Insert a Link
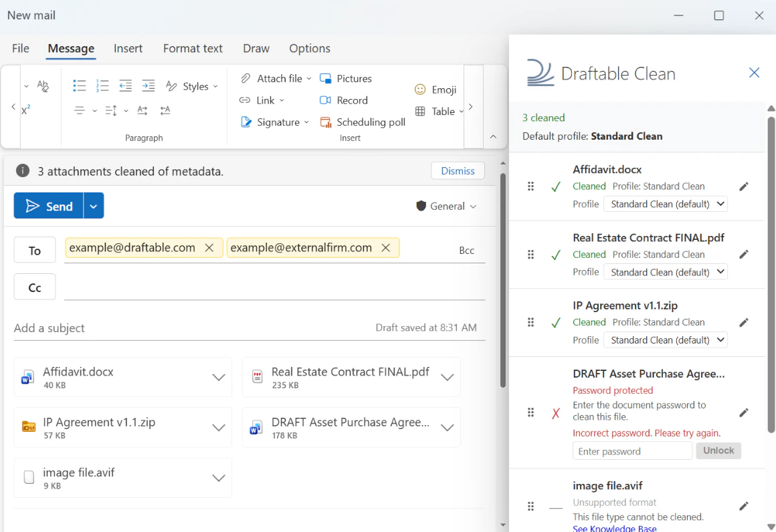Image resolution: width=776 pixels, height=532 pixels. coord(262,100)
